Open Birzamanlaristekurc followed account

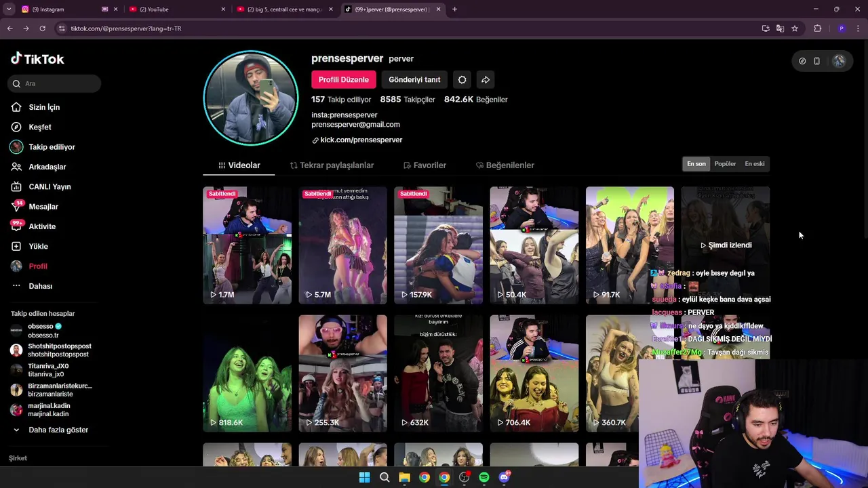(60, 390)
